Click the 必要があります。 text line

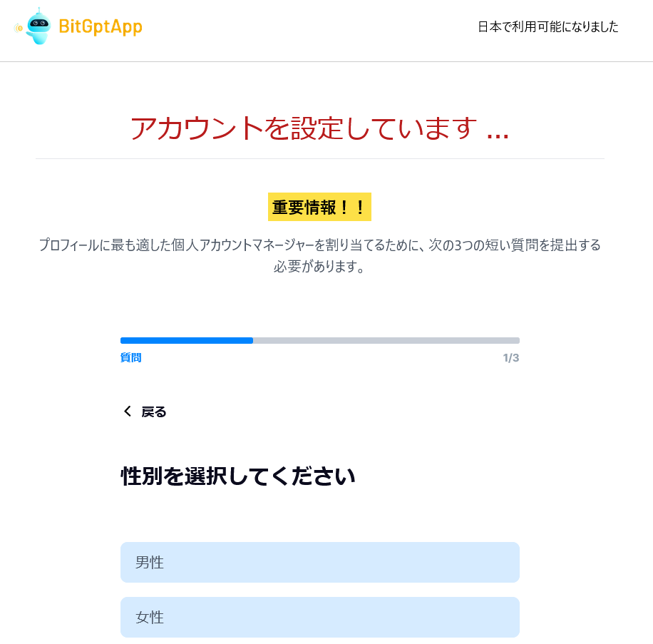[319, 267]
